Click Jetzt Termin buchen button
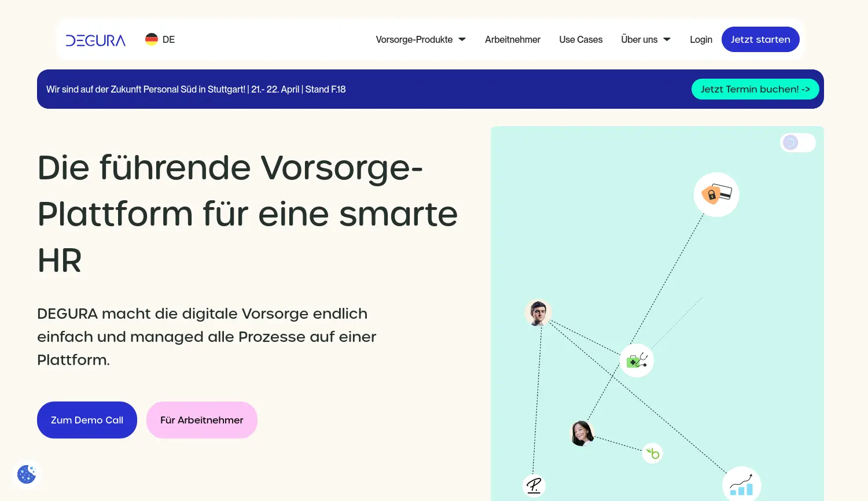Viewport: 868px width, 501px height. coord(755,89)
